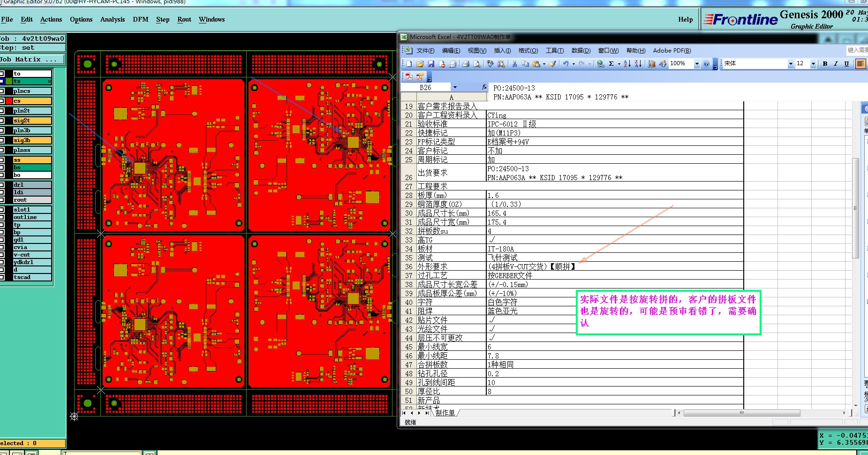The height and width of the screenshot is (455, 868).
Task: Toggle the checkbox for layer 'outline'
Action: click(2, 217)
